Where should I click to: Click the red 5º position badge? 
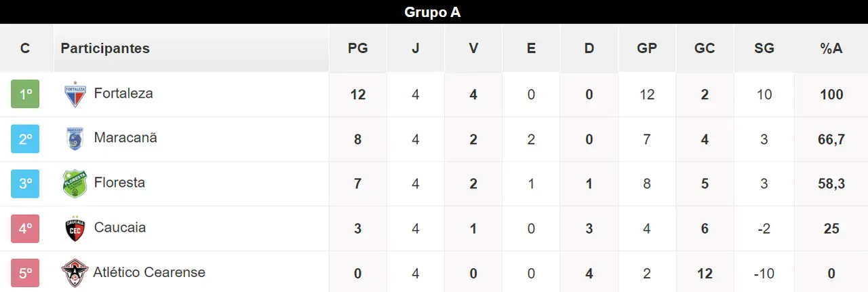click(26, 273)
